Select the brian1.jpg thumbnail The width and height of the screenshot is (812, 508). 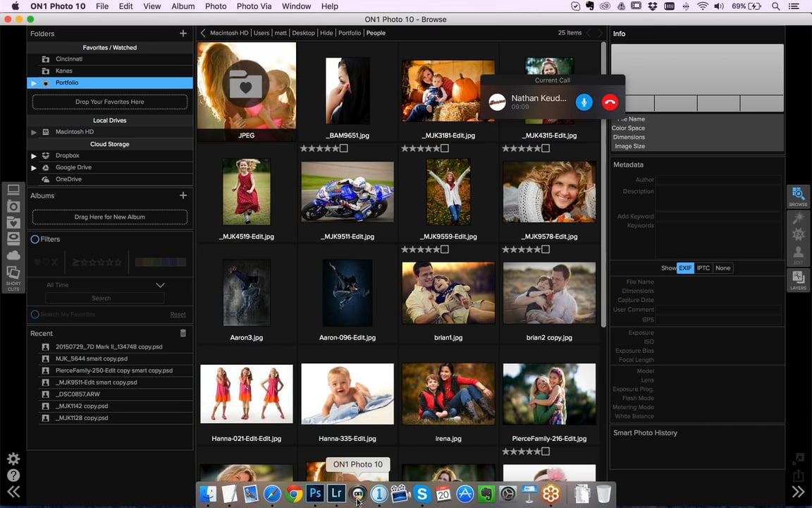point(448,293)
